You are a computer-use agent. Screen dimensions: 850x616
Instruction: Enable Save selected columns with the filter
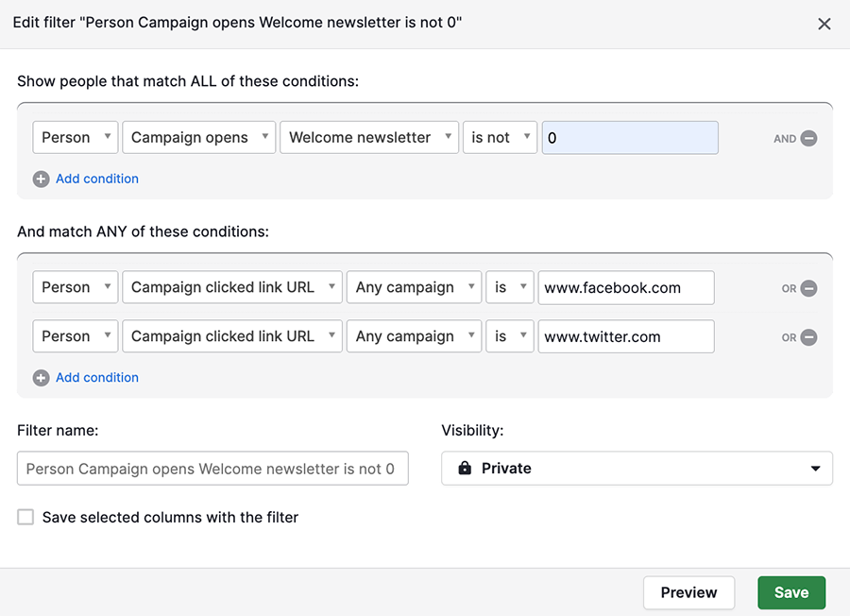pos(25,517)
